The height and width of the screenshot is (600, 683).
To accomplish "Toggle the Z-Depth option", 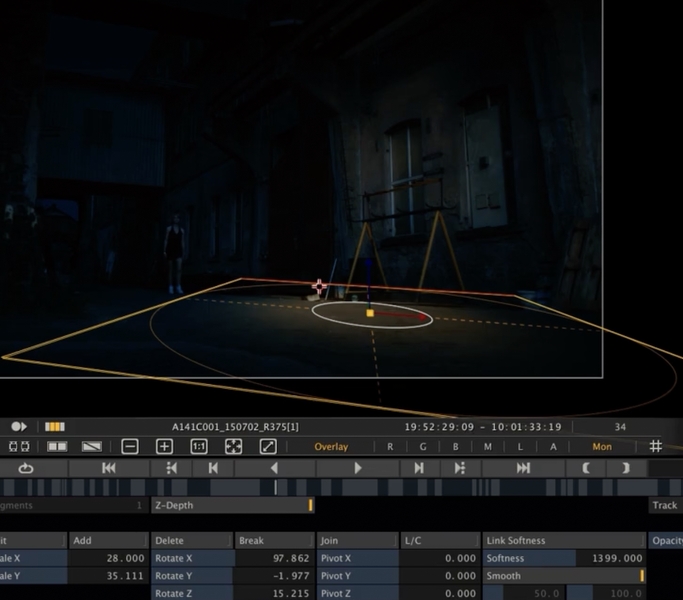I will 232,506.
